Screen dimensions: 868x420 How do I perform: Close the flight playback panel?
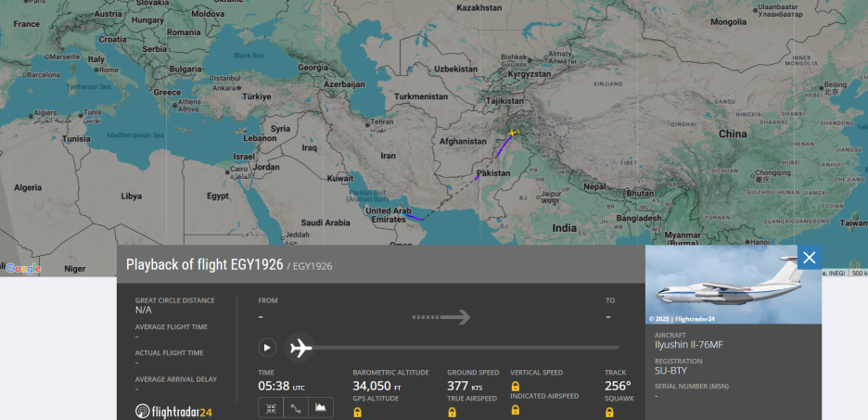[810, 258]
